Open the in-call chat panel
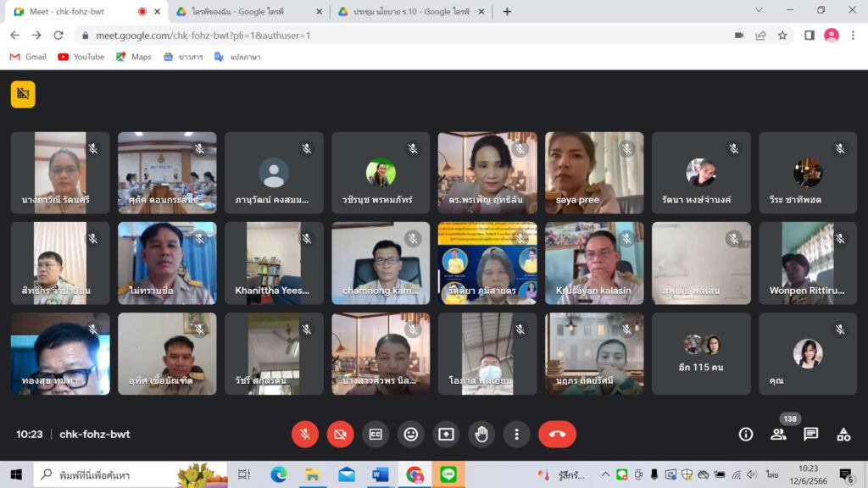The width and height of the screenshot is (868, 488). click(x=811, y=435)
